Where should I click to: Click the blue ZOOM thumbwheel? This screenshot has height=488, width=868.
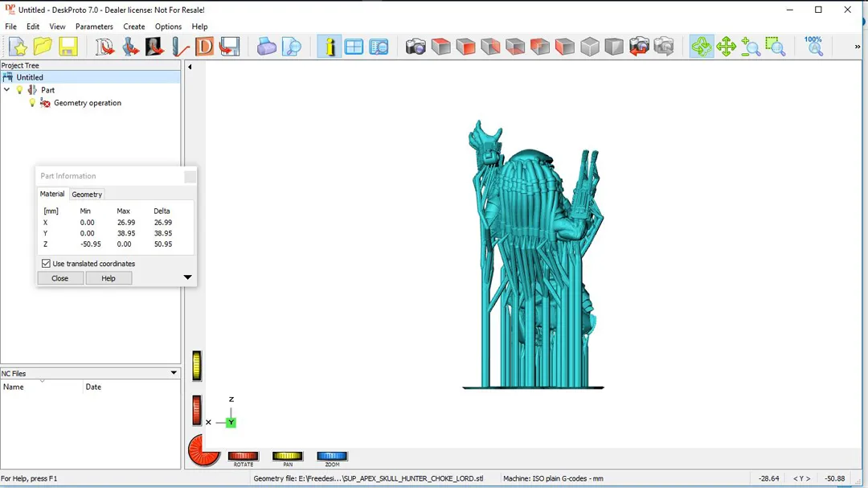(332, 456)
